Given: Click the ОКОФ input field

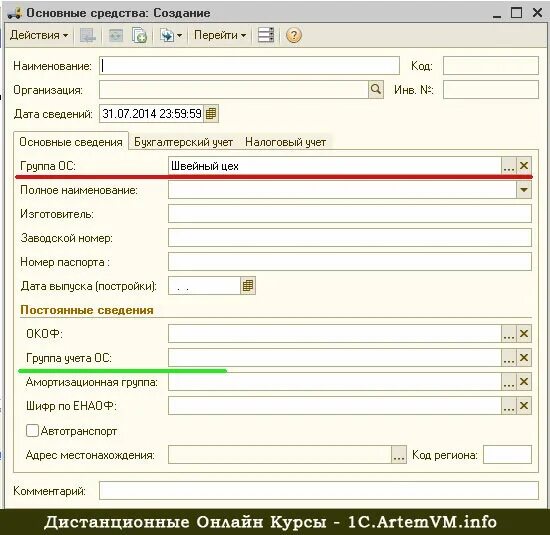Looking at the screenshot, I should pyautogui.click(x=335, y=334).
